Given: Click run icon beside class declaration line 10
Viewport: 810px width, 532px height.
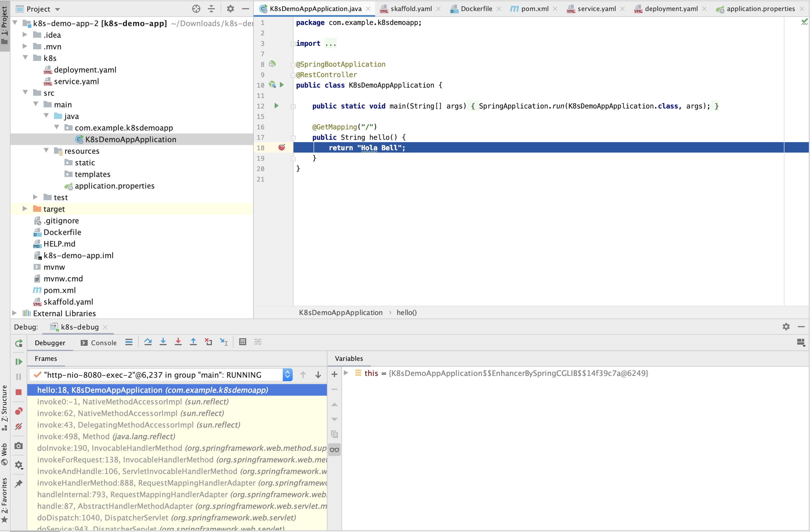Looking at the screenshot, I should click(281, 85).
